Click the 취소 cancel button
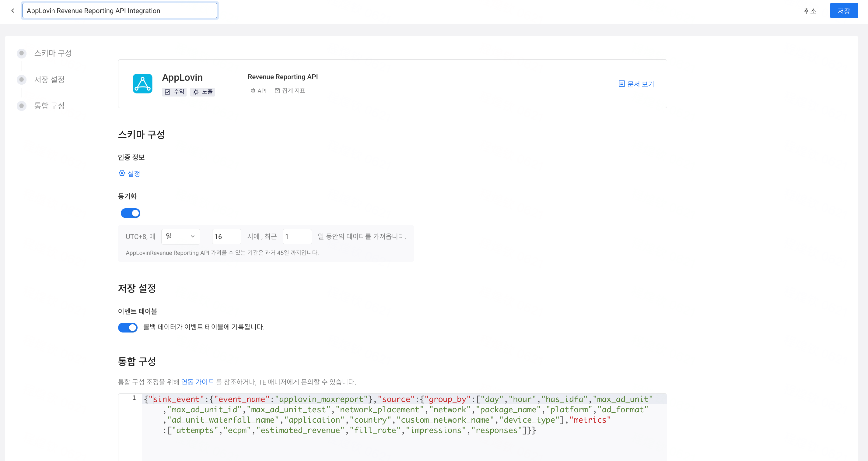The height and width of the screenshot is (461, 868). 811,11
